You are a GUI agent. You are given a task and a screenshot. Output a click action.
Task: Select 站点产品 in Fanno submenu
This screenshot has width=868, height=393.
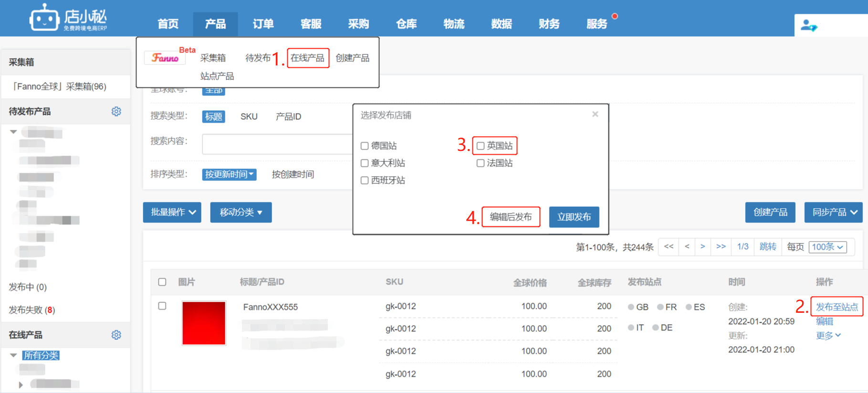click(217, 76)
